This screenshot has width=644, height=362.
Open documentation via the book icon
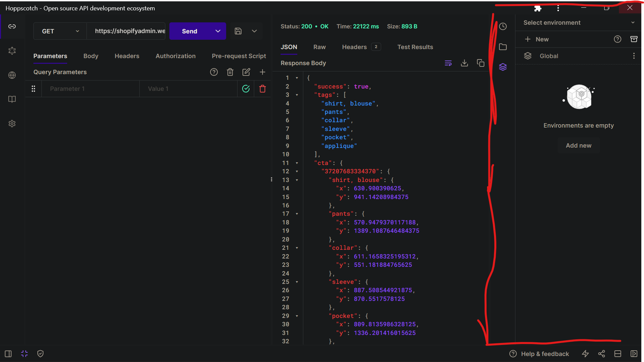pos(12,99)
